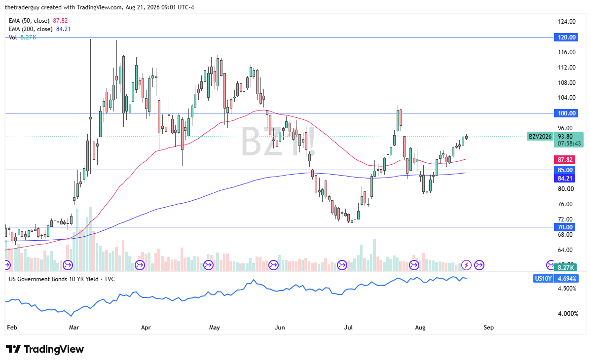Screen dimensions: 591x364
Task: Click the contract rollover icon before Mar
Action: (x=68, y=265)
